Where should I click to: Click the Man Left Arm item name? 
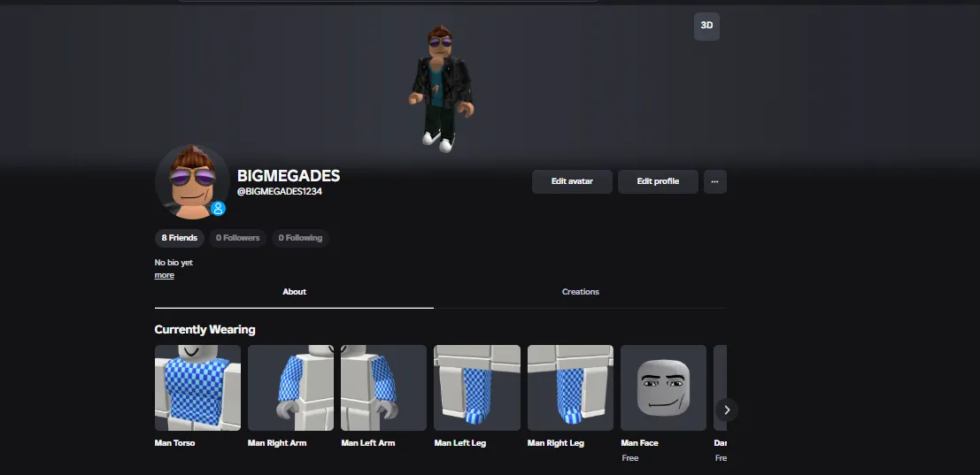click(368, 443)
